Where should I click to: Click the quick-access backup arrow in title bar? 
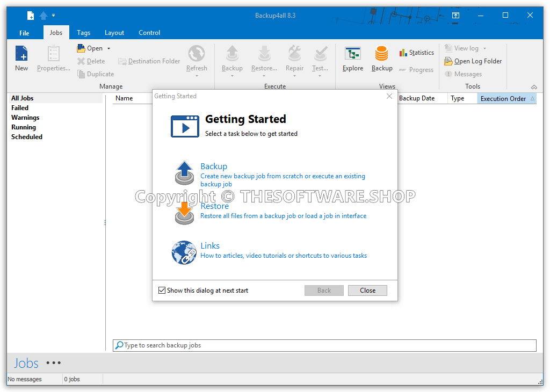pos(44,16)
